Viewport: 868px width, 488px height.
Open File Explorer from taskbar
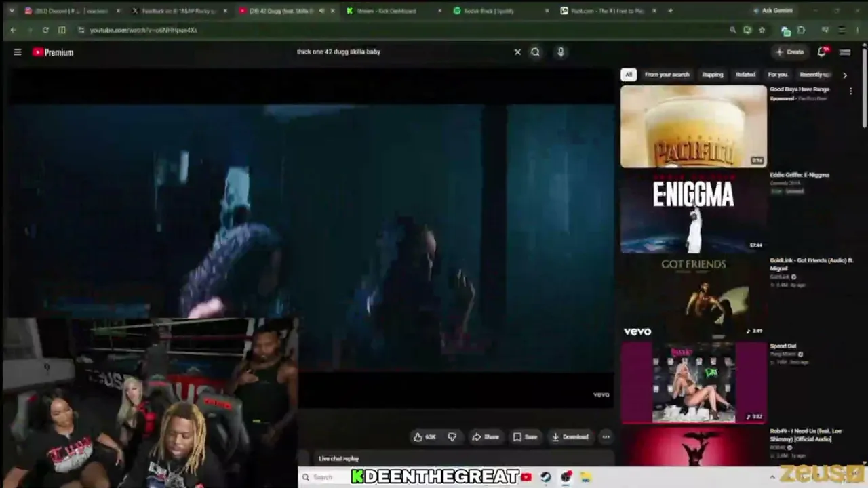586,477
